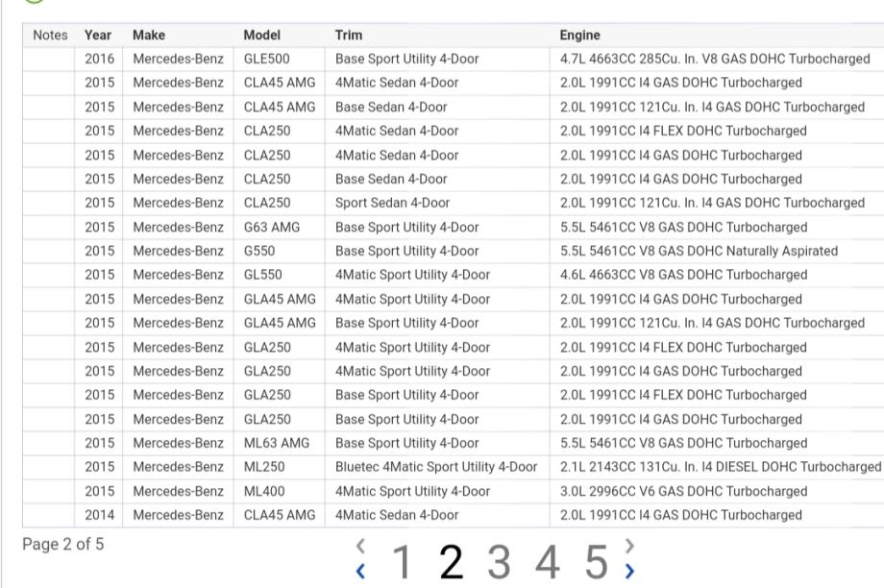This screenshot has width=884, height=588.
Task: Click the Make cell in the GLE500 row
Action: point(178,59)
